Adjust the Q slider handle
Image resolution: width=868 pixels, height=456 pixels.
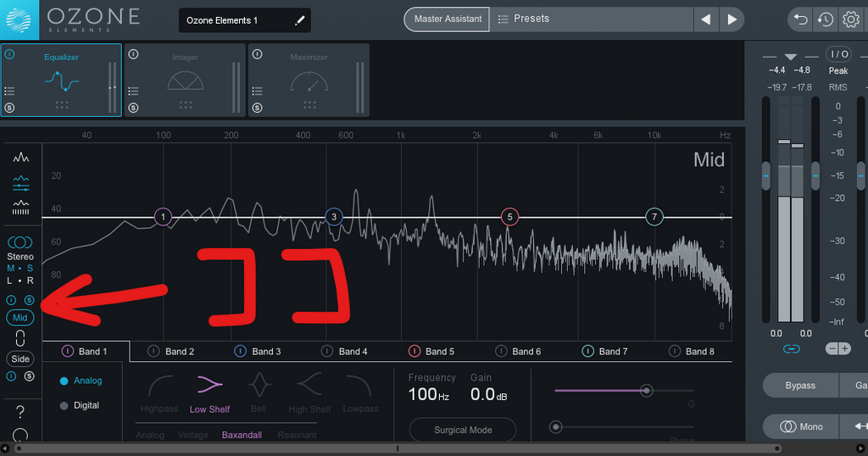(x=646, y=391)
